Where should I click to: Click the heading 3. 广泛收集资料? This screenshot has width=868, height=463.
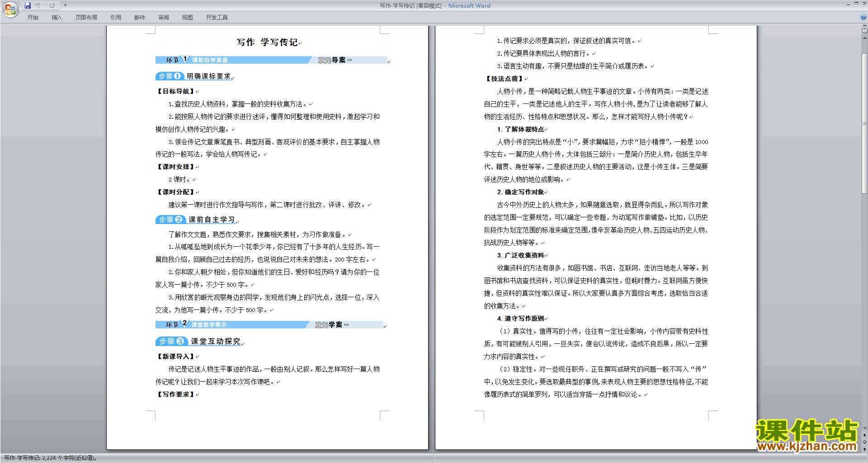point(521,255)
